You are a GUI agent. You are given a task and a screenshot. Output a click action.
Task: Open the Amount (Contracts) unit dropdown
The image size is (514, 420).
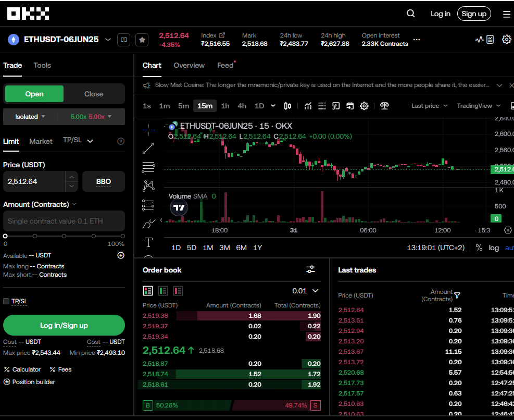(x=74, y=204)
